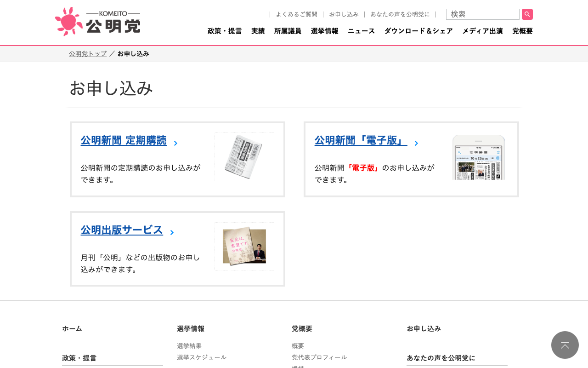The image size is (588, 368).
Task: Open the 所属議員 menu item
Action: (x=288, y=31)
